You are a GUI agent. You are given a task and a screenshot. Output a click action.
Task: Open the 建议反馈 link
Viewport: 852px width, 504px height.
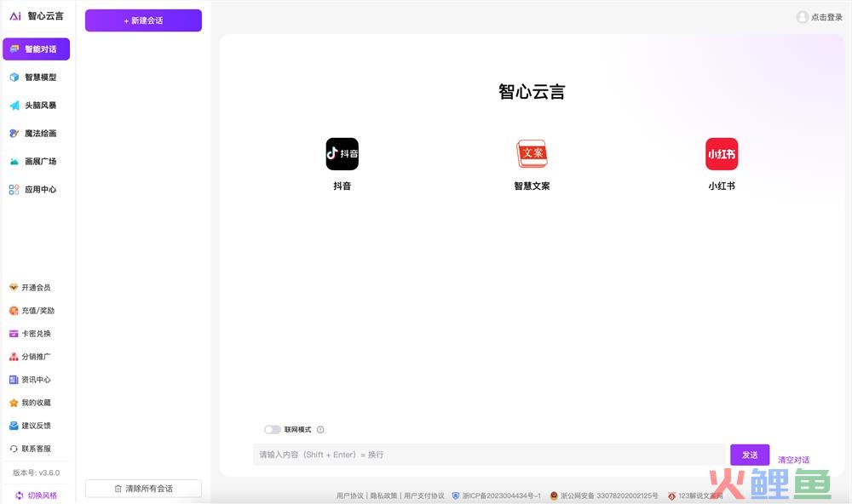(x=36, y=426)
